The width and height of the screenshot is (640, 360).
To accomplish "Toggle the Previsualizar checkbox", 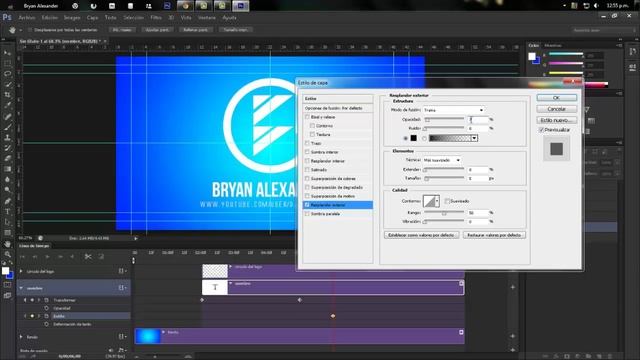I will (541, 130).
